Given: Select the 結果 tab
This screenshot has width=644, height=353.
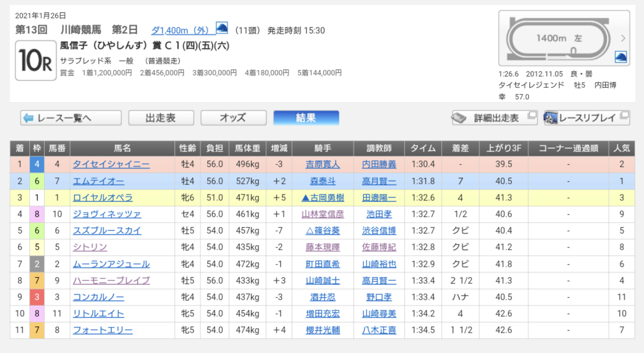Looking at the screenshot, I should click(x=306, y=118).
